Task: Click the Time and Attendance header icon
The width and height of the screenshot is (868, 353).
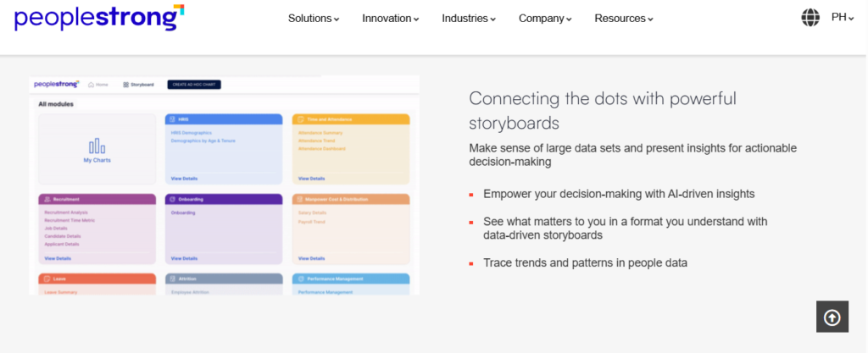Action: pos(301,119)
